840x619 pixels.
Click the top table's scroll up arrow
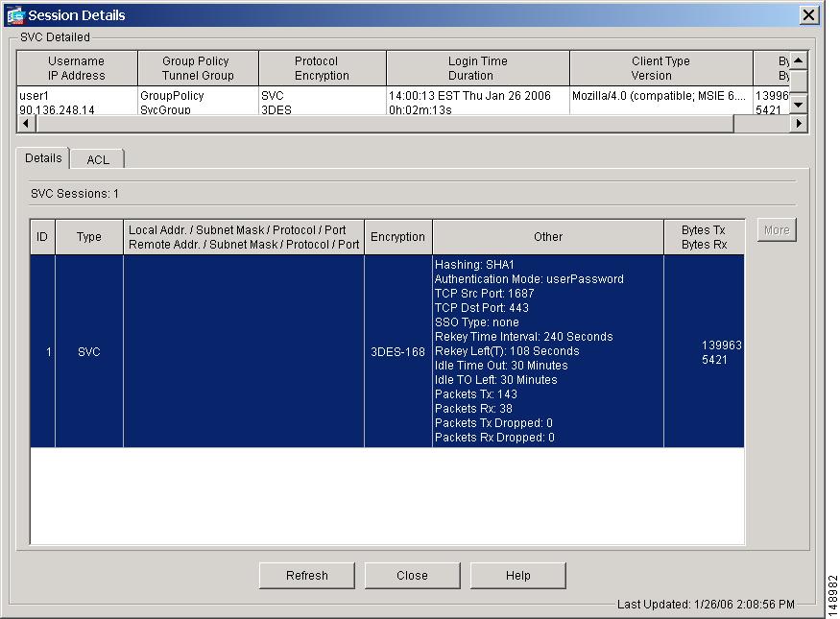click(799, 60)
